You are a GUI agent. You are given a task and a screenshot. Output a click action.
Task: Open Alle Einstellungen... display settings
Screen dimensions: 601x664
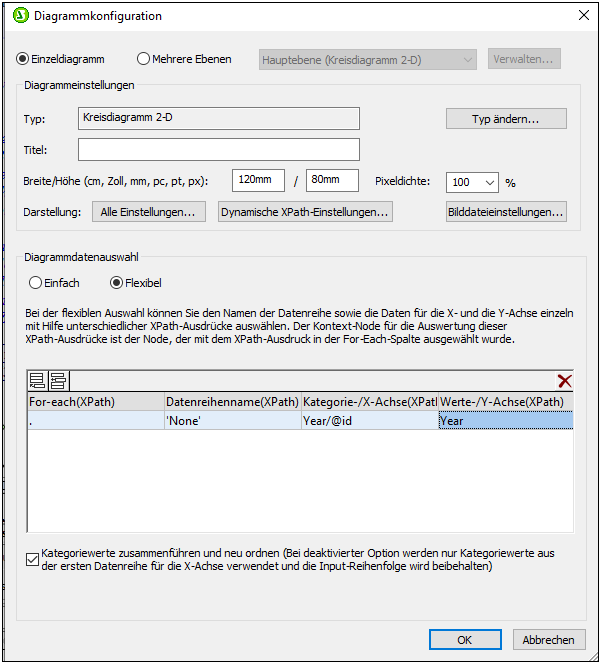click(150, 212)
